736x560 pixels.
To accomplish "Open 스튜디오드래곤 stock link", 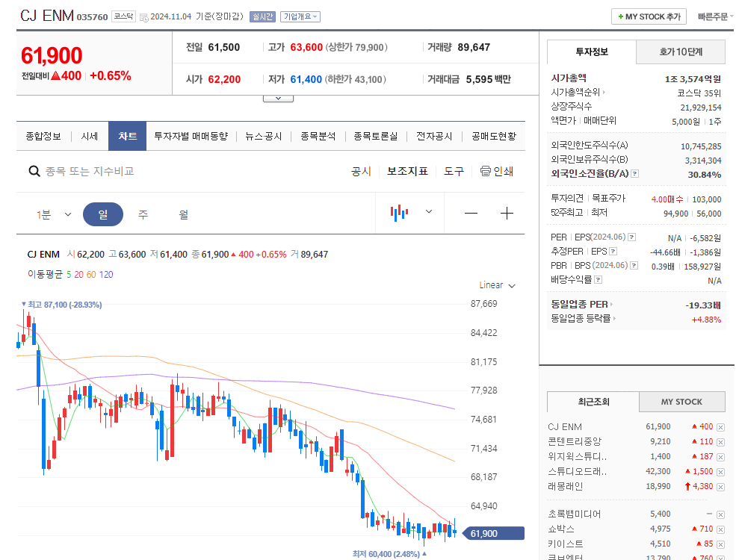I will click(578, 471).
